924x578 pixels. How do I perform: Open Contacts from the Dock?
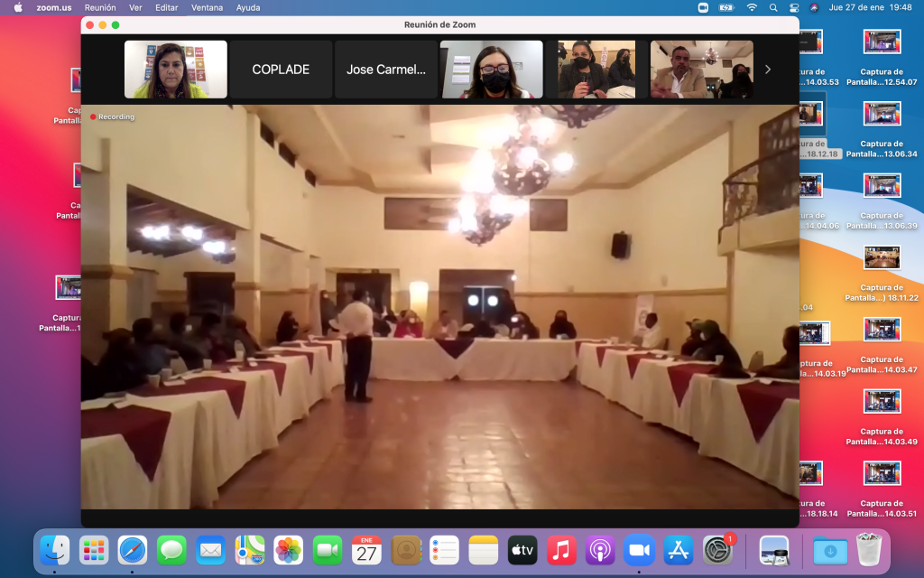click(405, 551)
